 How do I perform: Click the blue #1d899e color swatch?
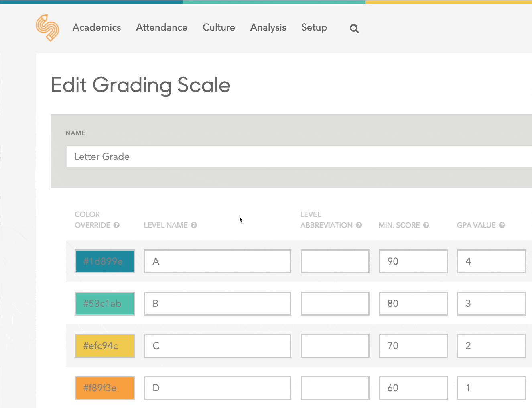105,261
